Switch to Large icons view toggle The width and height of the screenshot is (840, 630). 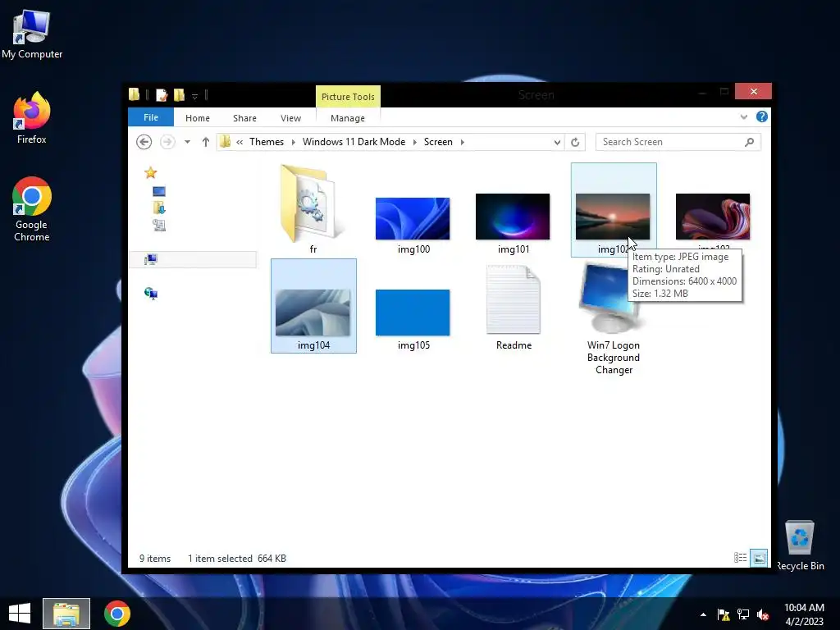pyautogui.click(x=759, y=558)
